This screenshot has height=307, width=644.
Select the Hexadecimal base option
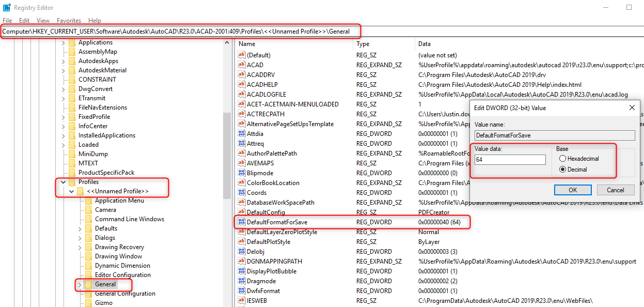pos(562,159)
